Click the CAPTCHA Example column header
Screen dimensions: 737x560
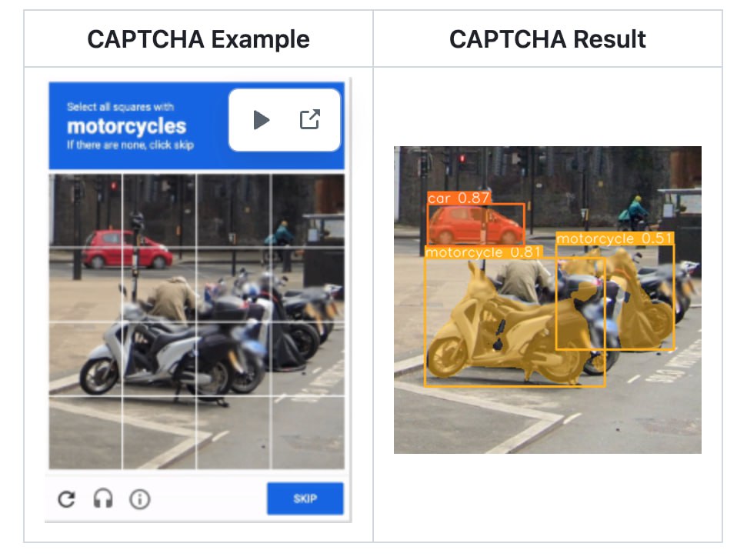(x=198, y=38)
